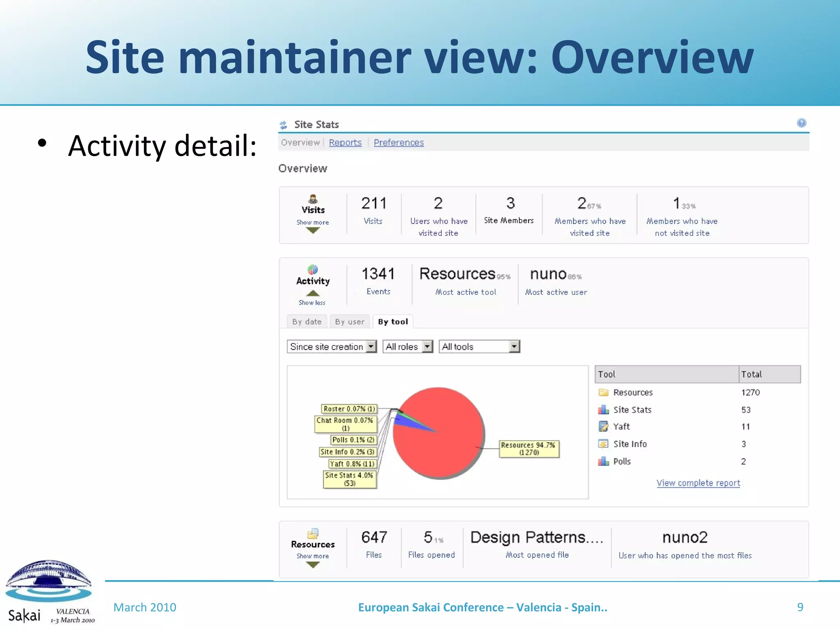This screenshot has width=840, height=630.
Task: Open the Reports link
Action: point(345,142)
